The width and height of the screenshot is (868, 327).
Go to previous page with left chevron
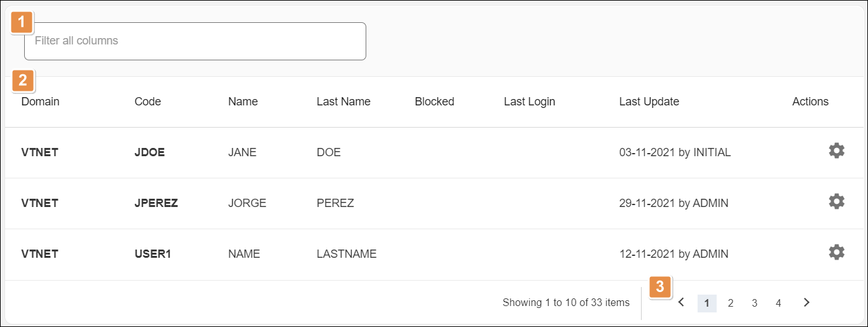pos(681,303)
